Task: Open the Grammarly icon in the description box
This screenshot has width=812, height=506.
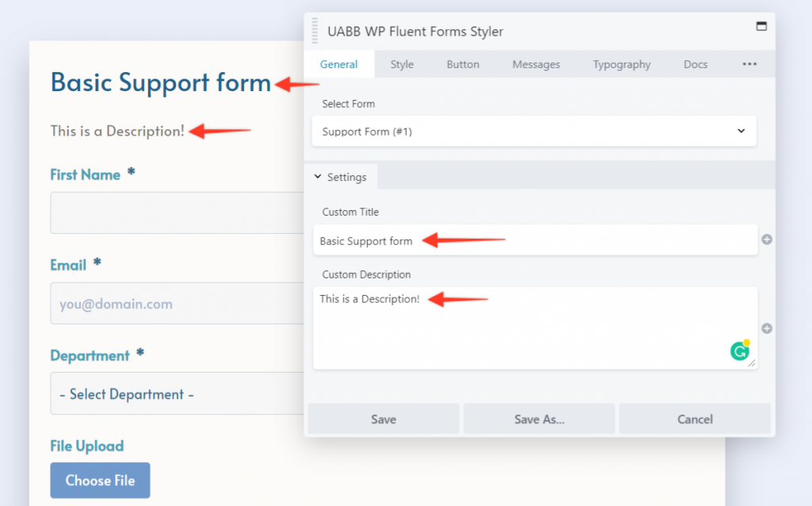Action: pyautogui.click(x=740, y=350)
